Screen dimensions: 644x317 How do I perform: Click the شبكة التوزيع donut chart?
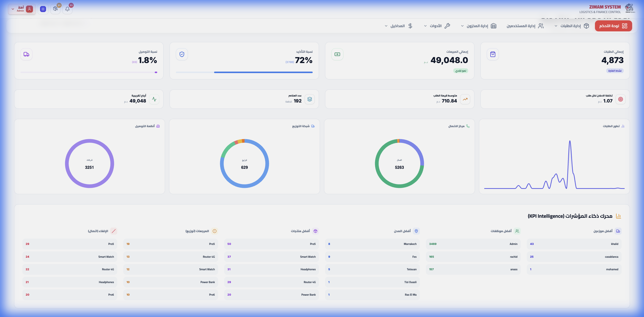[244, 164]
